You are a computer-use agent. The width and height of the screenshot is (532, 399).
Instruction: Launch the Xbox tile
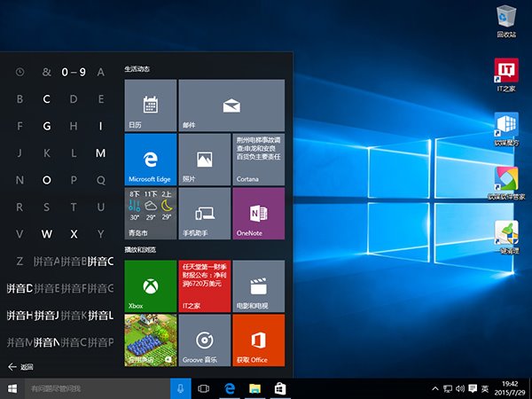click(x=151, y=286)
